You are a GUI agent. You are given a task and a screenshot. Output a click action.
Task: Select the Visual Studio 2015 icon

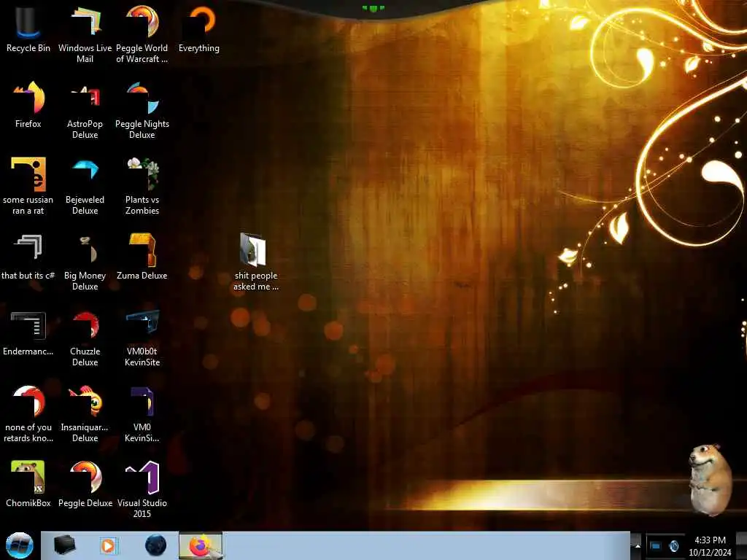[x=142, y=489]
